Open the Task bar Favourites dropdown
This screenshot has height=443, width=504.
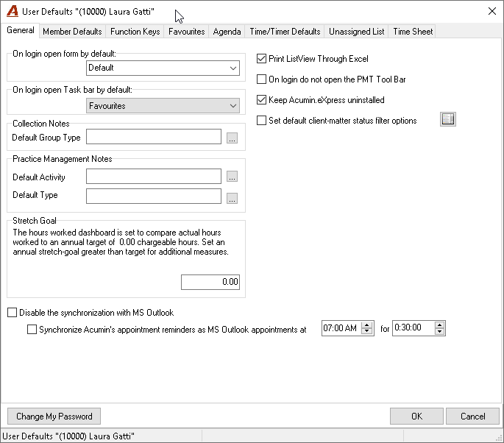pyautogui.click(x=163, y=106)
